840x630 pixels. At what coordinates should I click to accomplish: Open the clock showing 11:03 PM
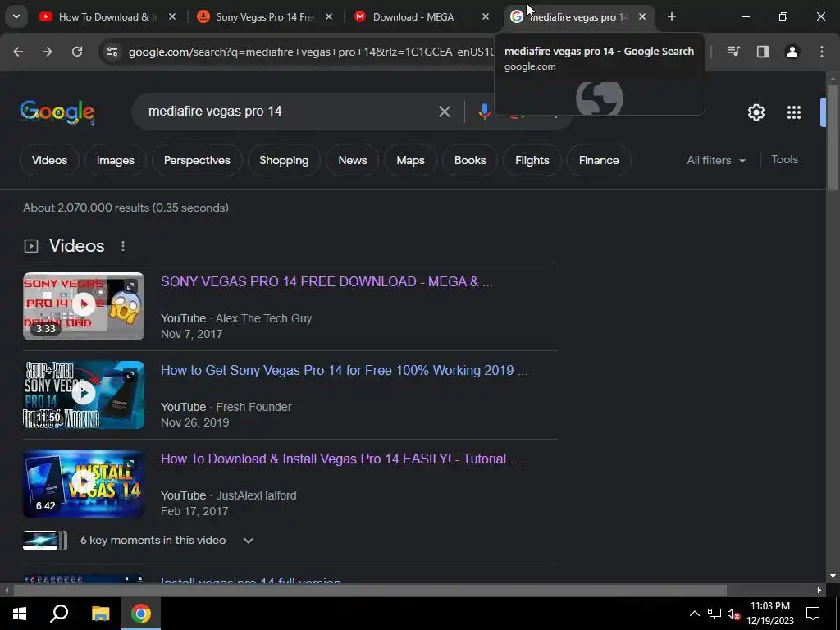coord(770,614)
